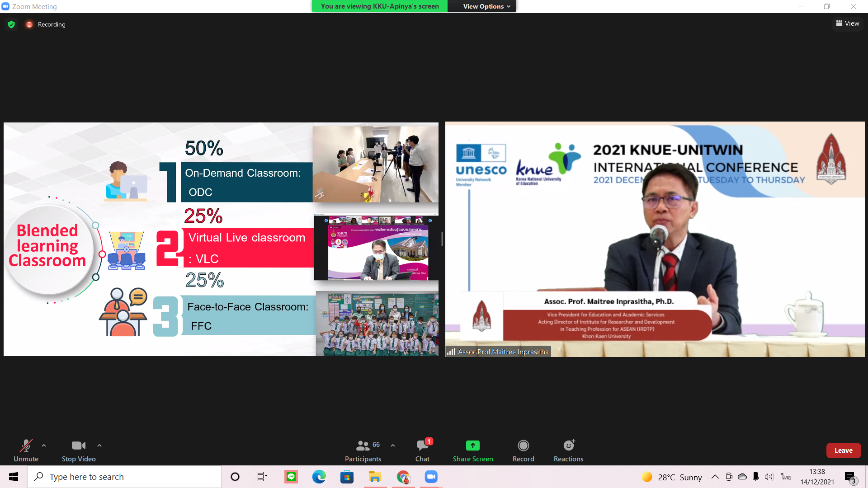Open Google Chrome from taskbar
The height and width of the screenshot is (488, 868).
pos(403,477)
